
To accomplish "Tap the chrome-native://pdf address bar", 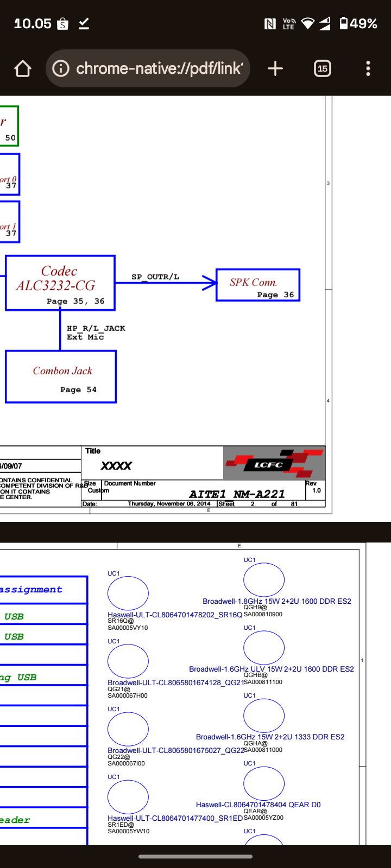I will tap(159, 68).
